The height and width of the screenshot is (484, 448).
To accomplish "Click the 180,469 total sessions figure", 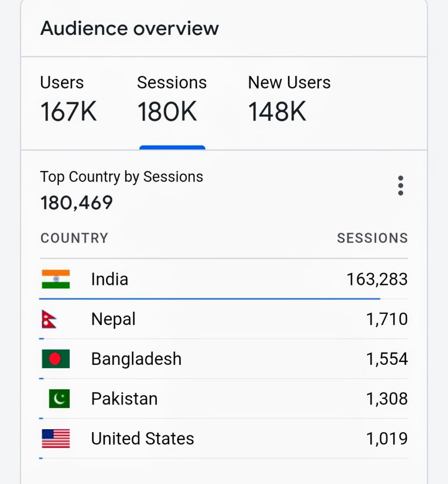I will (77, 203).
